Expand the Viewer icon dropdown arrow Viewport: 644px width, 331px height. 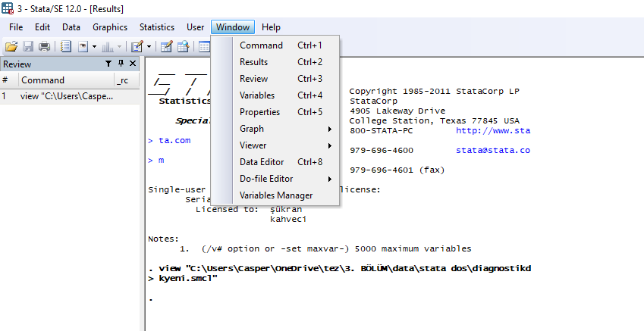[x=94, y=47]
